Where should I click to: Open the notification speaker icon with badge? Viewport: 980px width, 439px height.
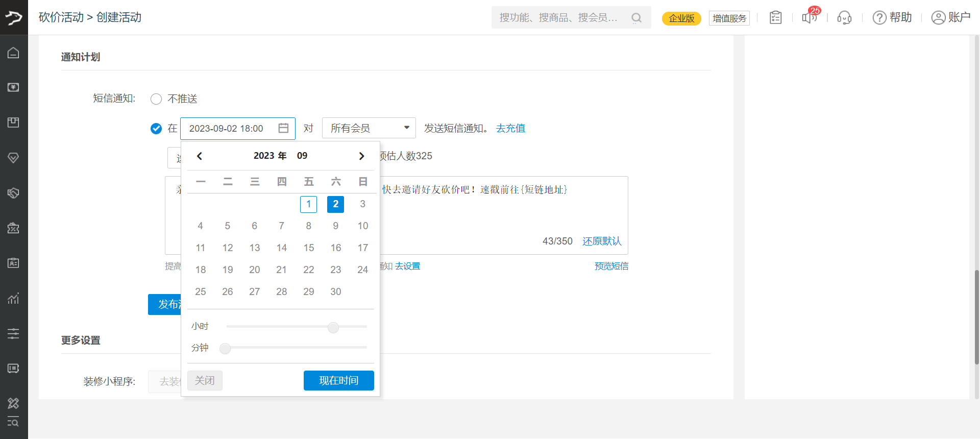pyautogui.click(x=809, y=18)
